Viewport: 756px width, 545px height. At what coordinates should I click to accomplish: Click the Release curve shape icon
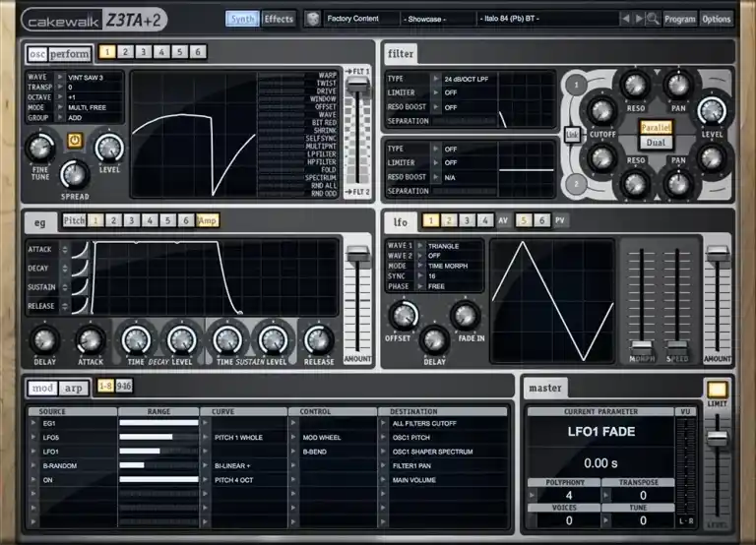[x=80, y=306]
